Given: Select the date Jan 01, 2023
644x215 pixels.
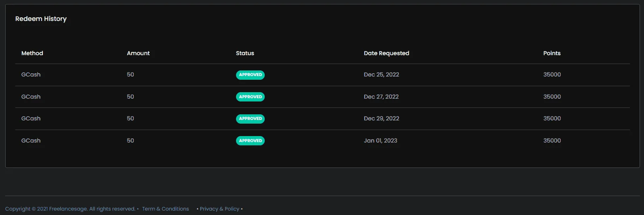Looking at the screenshot, I should click(x=381, y=141).
